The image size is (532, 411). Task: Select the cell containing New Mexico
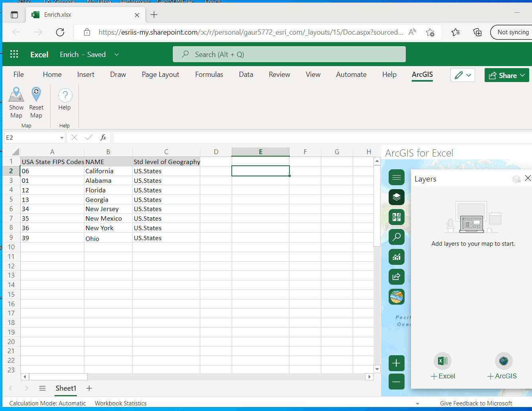(108, 219)
